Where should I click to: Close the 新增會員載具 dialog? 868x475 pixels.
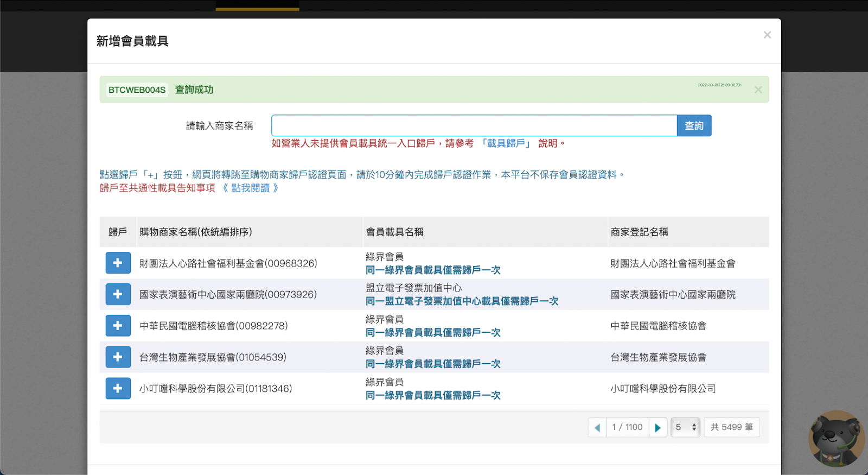point(767,35)
